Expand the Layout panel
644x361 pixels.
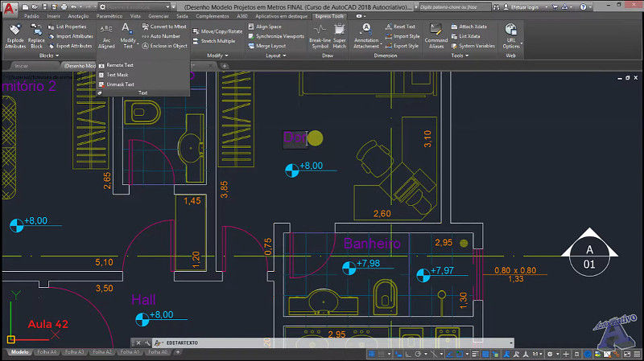[x=275, y=55]
